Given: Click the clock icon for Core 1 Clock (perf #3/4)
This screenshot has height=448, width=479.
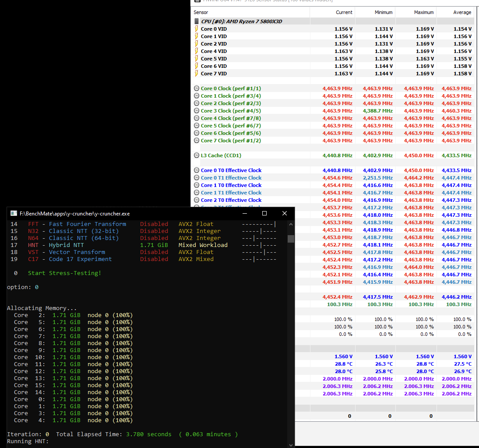Looking at the screenshot, I should 197,95.
